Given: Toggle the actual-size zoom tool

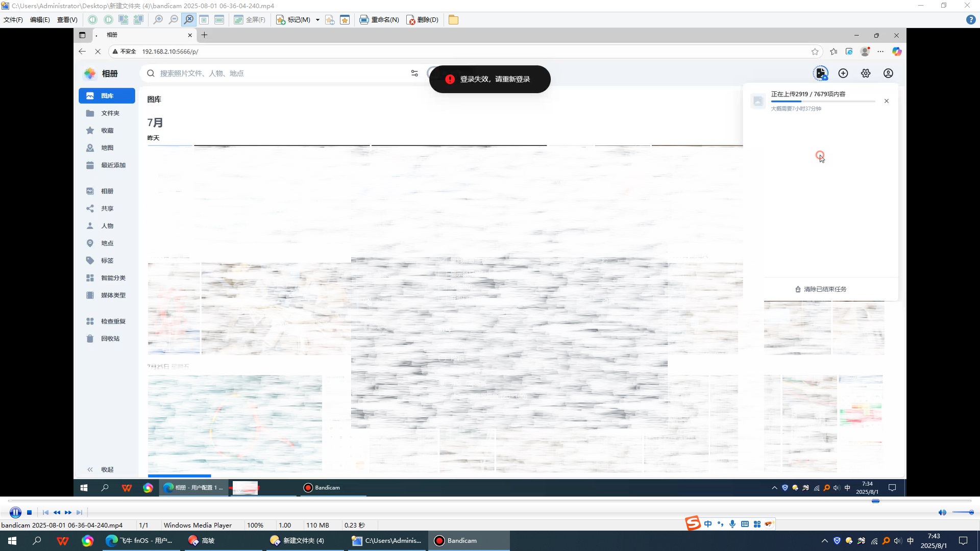Looking at the screenshot, I should [189, 19].
